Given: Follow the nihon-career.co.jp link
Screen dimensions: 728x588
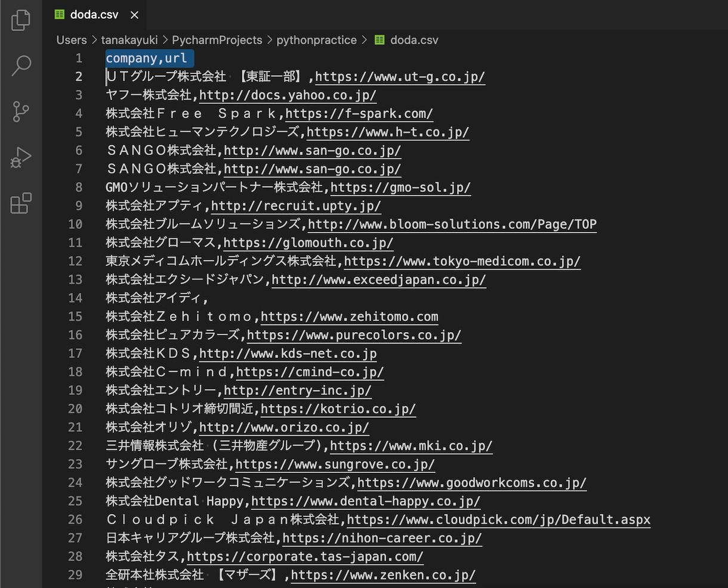Looking at the screenshot, I should 382,539.
